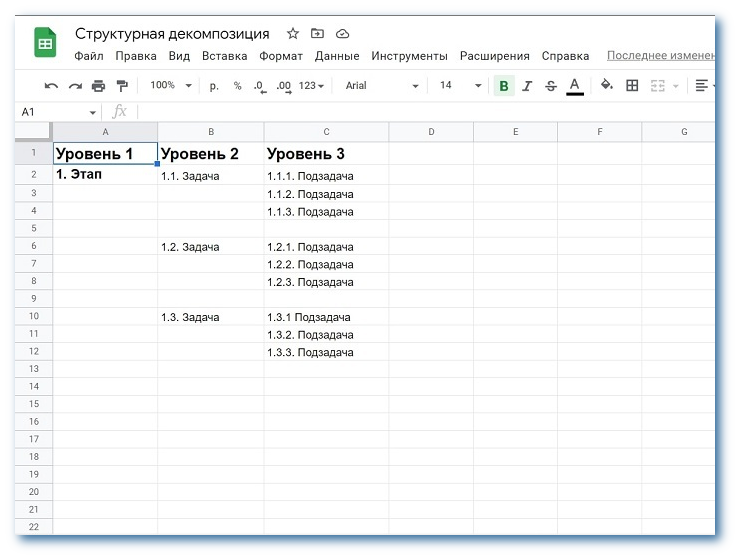Open the fill color paint bucket

click(x=606, y=86)
